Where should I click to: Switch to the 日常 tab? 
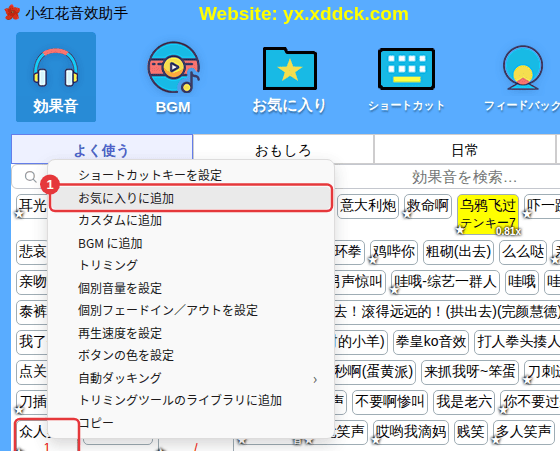[x=464, y=150]
